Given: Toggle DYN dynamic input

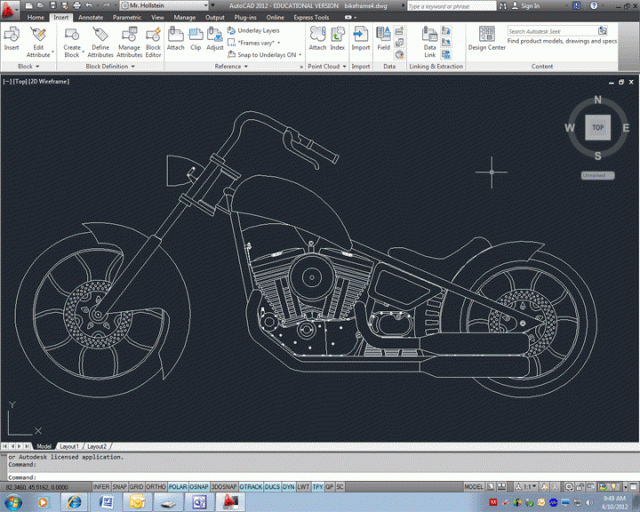Looking at the screenshot, I should [289, 487].
